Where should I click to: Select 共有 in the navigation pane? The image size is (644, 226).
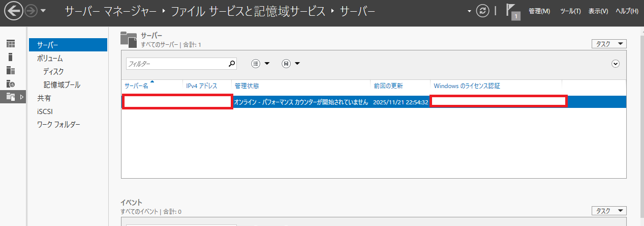(x=44, y=98)
